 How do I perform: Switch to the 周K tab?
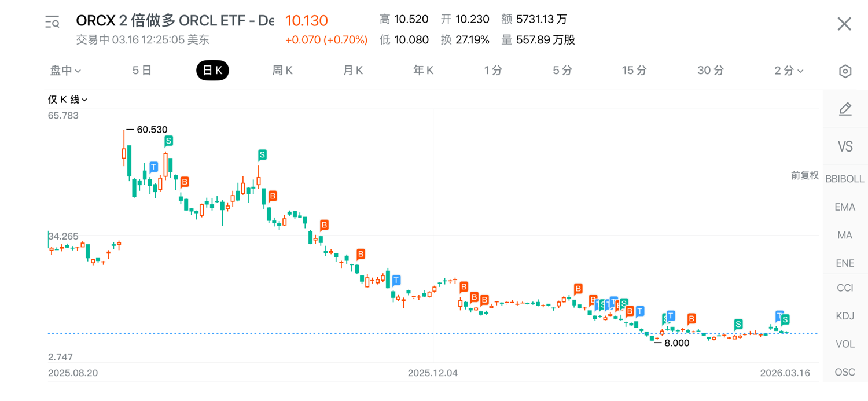click(x=282, y=71)
